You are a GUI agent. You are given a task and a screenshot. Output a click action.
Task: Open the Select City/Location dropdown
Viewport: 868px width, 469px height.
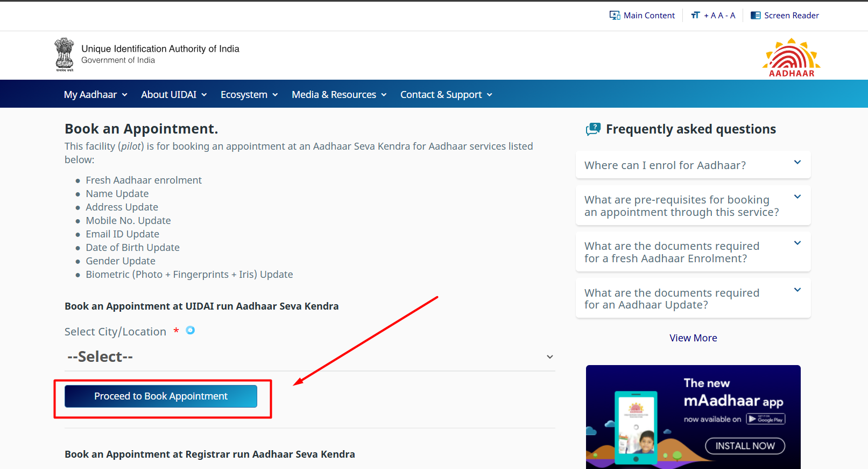pyautogui.click(x=309, y=357)
